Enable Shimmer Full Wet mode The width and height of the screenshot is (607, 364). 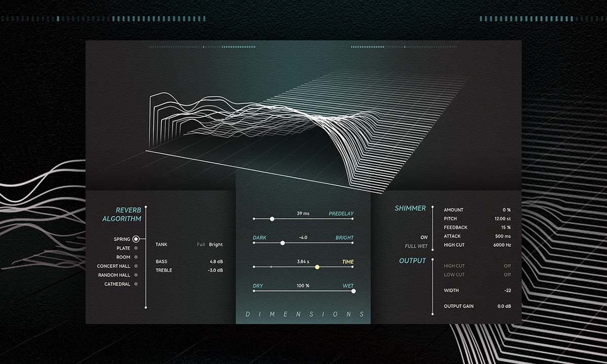pos(417,246)
